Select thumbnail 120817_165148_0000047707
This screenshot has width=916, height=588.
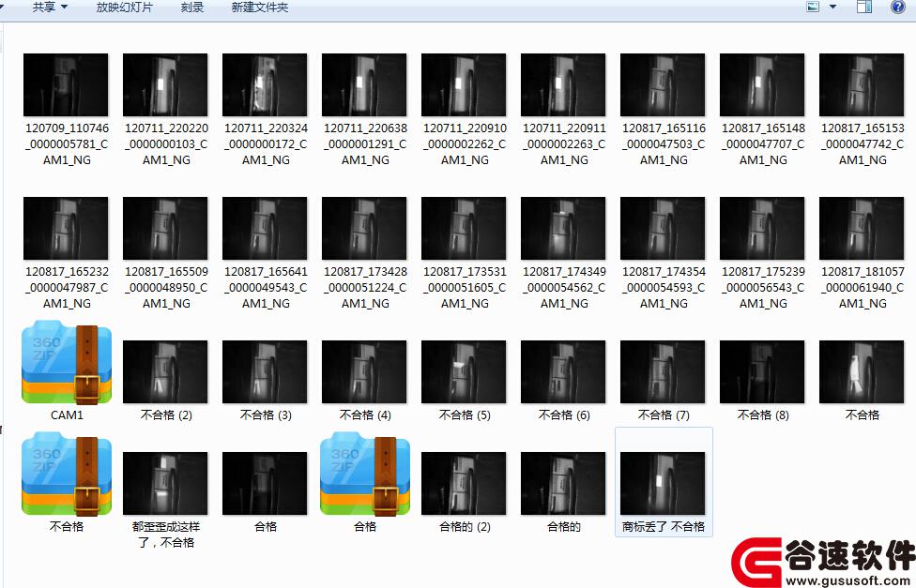pos(762,84)
